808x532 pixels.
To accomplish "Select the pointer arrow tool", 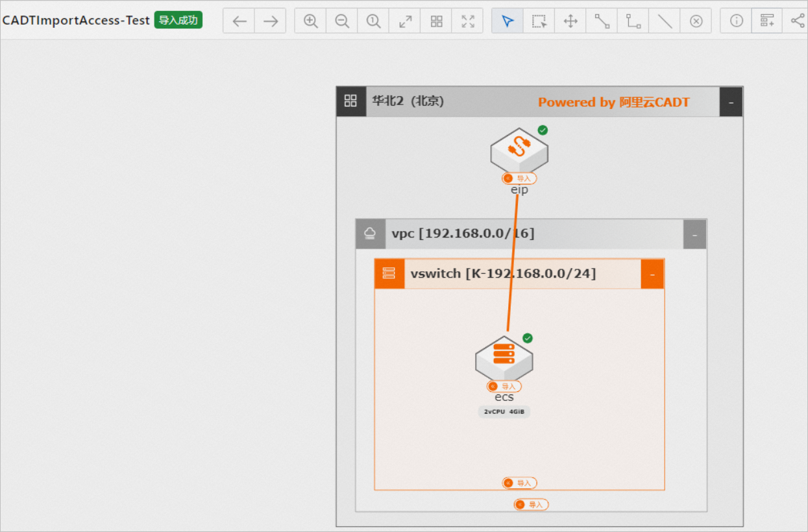I will tap(508, 21).
